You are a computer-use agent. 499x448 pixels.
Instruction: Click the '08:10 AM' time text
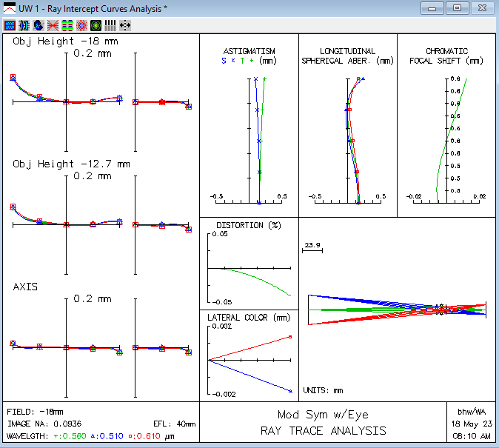tap(472, 436)
